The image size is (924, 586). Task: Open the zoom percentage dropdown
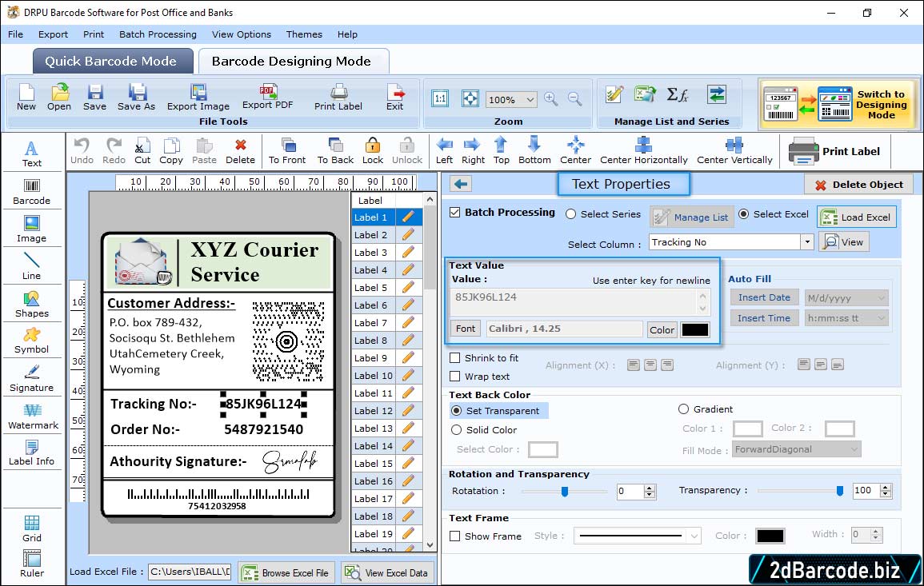tap(530, 99)
